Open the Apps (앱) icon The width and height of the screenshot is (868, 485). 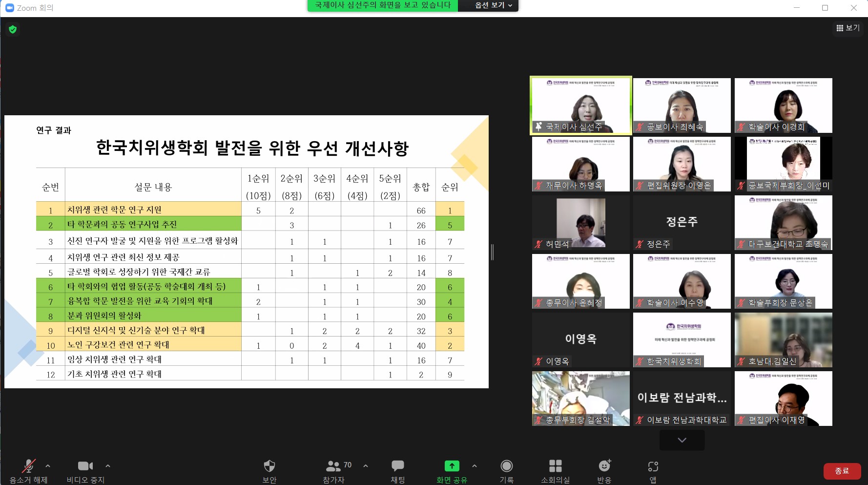pyautogui.click(x=653, y=466)
